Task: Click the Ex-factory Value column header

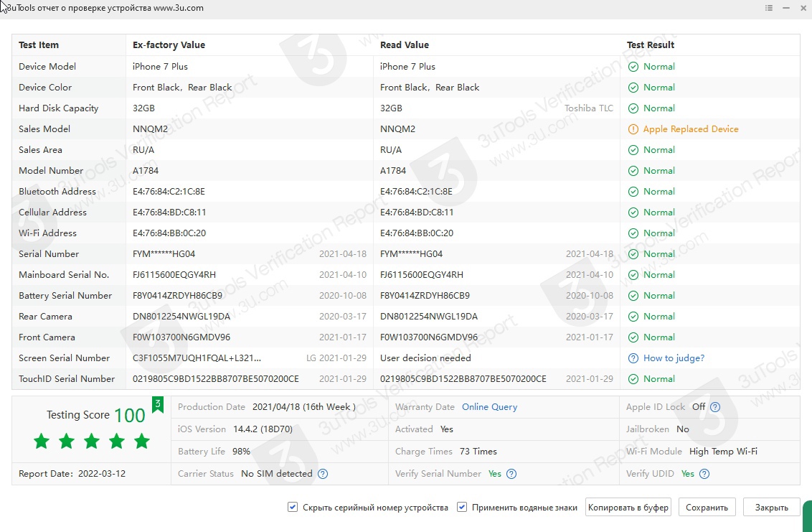Action: (x=169, y=45)
